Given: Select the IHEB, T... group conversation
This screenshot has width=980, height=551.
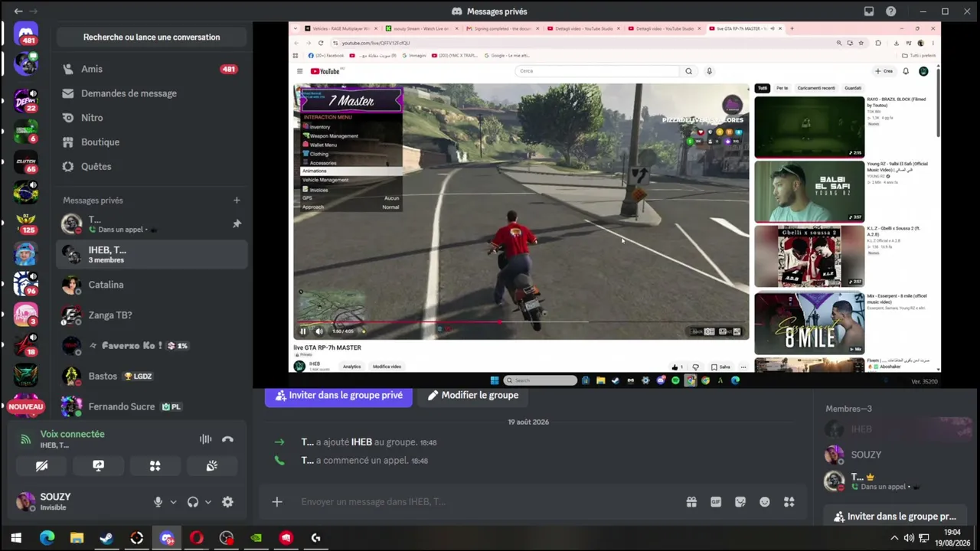Looking at the screenshot, I should coord(152,254).
